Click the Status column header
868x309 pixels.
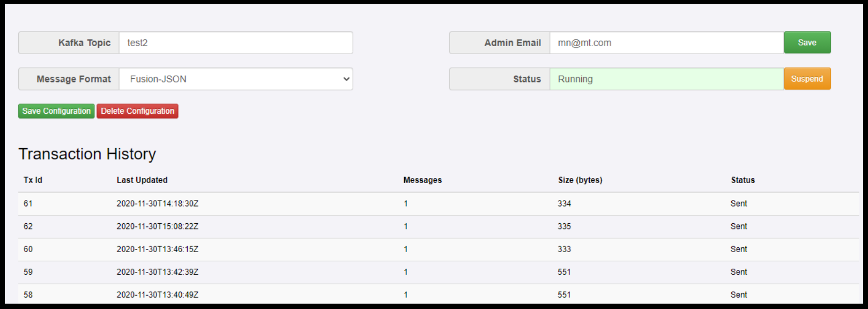(x=743, y=180)
